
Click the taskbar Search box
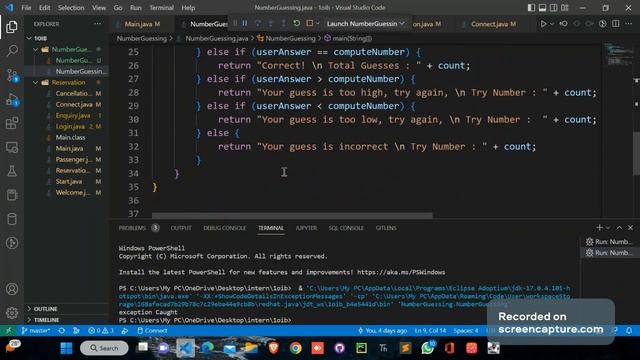104,348
